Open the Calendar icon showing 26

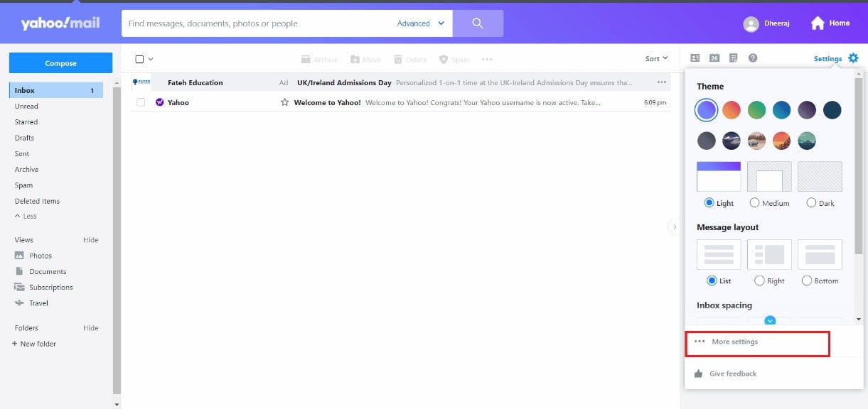[x=714, y=58]
